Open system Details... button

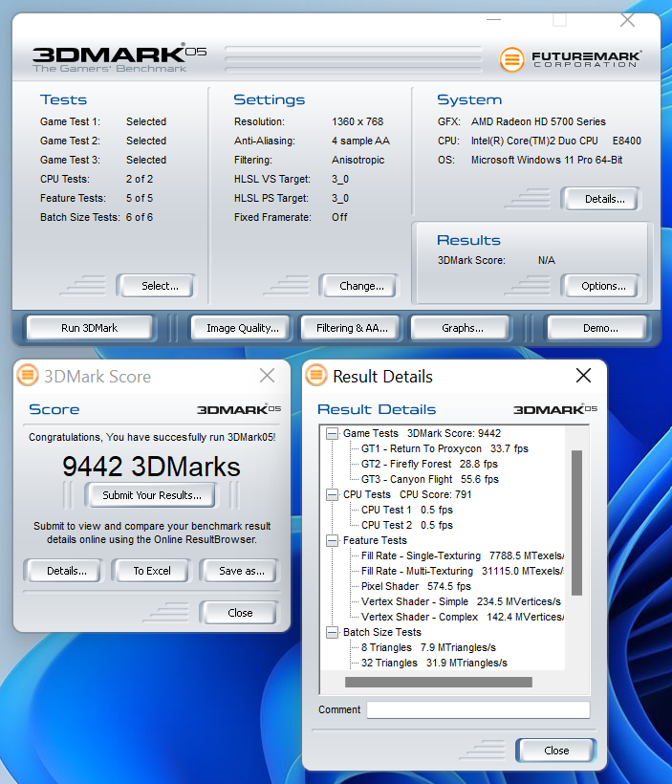click(x=600, y=199)
